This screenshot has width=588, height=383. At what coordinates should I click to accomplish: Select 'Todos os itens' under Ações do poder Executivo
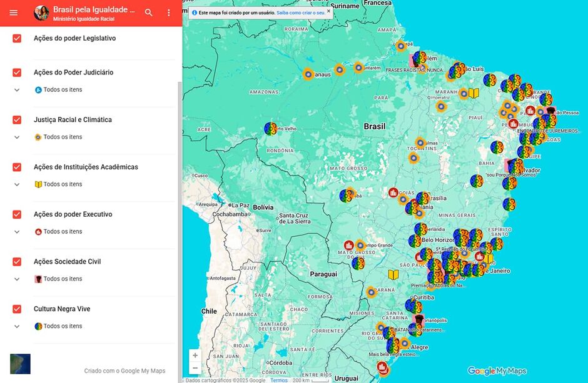click(x=63, y=232)
